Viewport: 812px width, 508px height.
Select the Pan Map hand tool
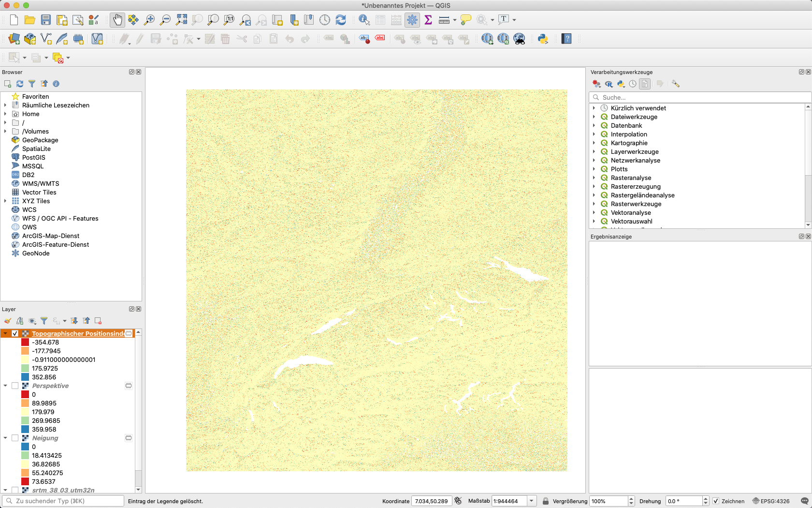[x=117, y=20]
